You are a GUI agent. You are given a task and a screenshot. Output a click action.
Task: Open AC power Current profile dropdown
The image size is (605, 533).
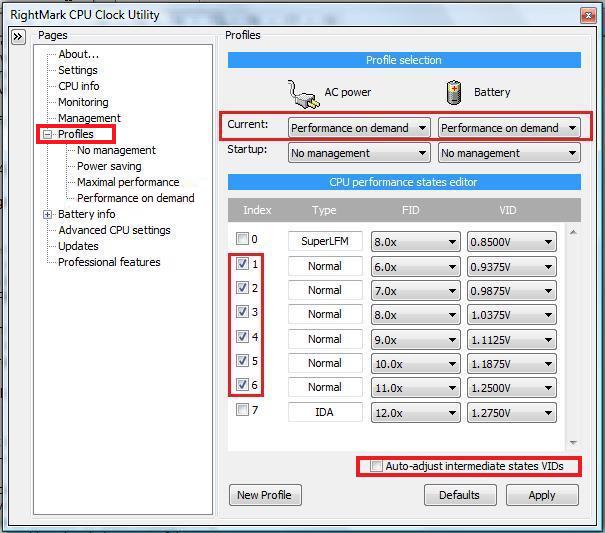[x=359, y=128]
